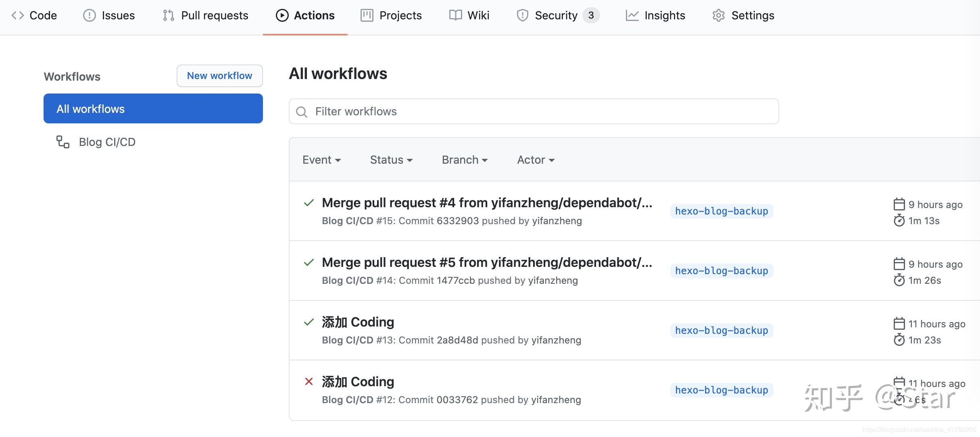Select the Pull requests branch icon
This screenshot has width=980, height=437.
(x=169, y=15)
